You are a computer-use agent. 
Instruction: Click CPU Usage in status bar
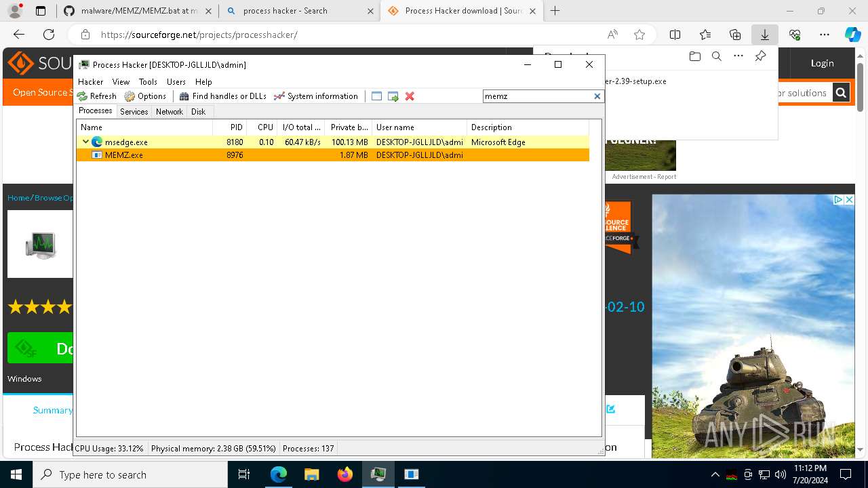click(109, 448)
